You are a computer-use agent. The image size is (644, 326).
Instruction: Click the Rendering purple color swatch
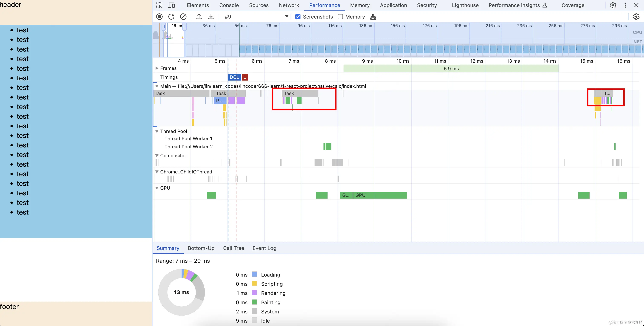[x=254, y=293]
